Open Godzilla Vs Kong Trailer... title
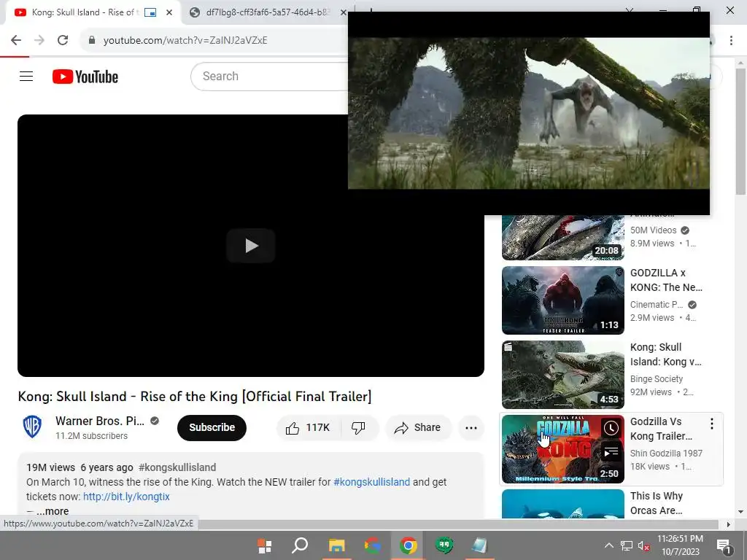 point(661,429)
